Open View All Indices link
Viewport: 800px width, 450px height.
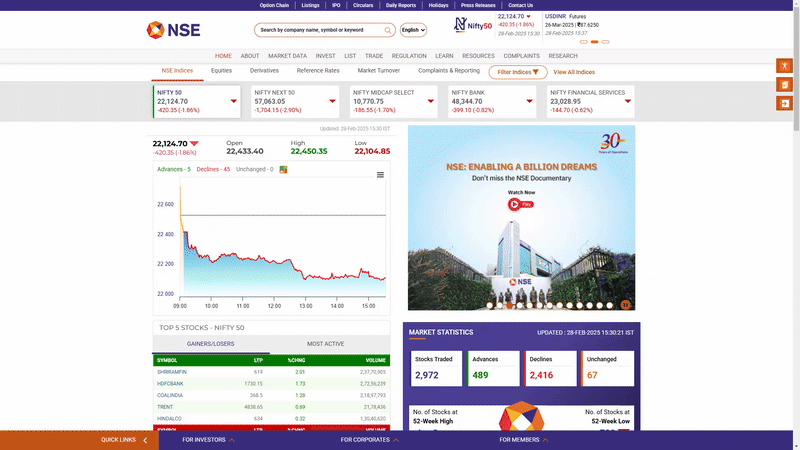click(x=574, y=72)
